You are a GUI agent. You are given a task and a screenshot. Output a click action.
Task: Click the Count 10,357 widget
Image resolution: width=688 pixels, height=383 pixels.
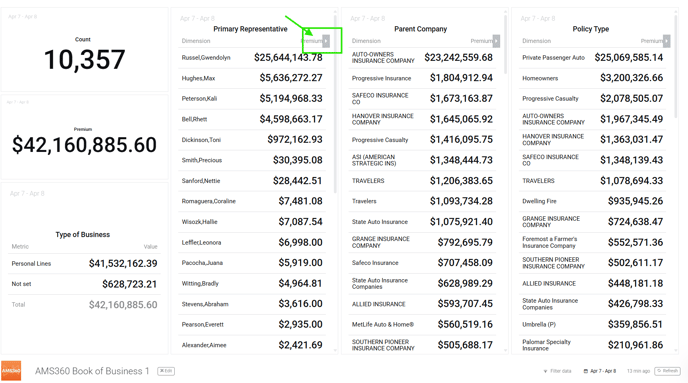pos(84,50)
